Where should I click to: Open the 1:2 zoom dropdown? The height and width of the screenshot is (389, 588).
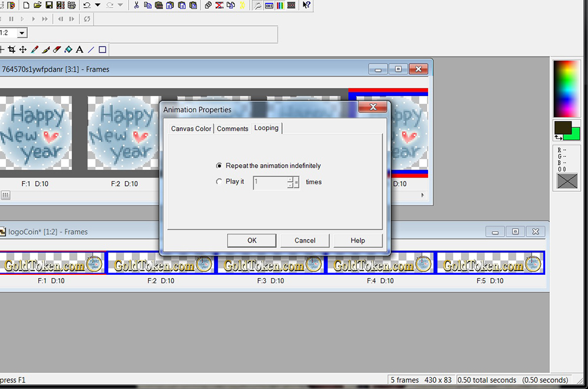(x=22, y=34)
